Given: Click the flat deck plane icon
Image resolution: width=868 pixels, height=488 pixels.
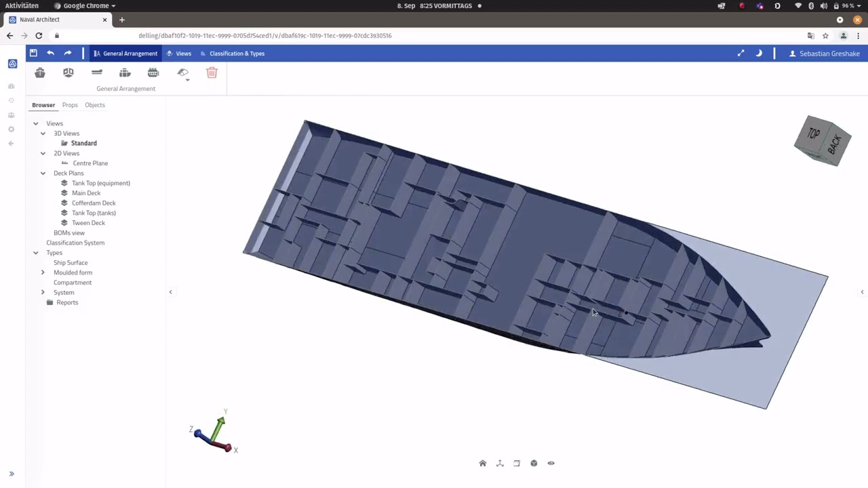Looking at the screenshot, I should 97,73.
